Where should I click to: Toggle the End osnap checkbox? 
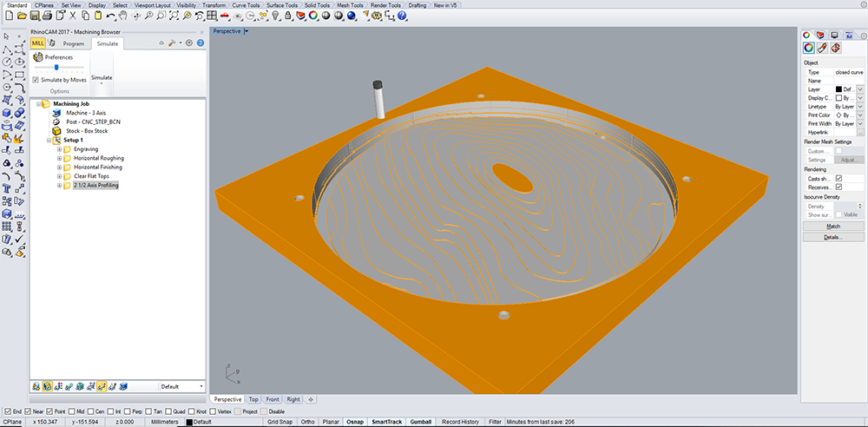7,411
